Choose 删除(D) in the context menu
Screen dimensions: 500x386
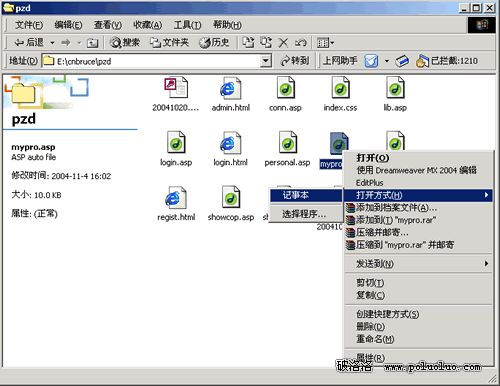point(418,326)
